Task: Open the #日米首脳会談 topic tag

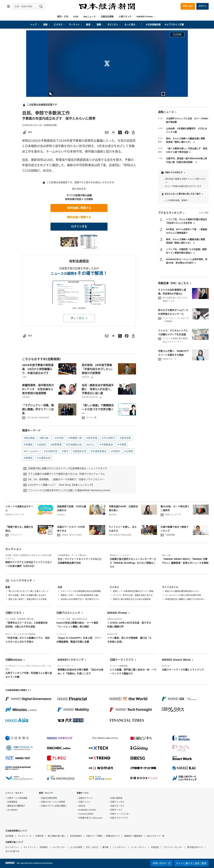Action: (x=153, y=25)
